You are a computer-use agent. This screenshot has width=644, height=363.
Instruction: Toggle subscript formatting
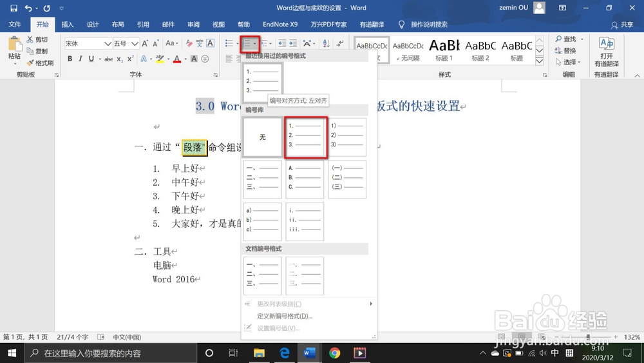[120, 59]
